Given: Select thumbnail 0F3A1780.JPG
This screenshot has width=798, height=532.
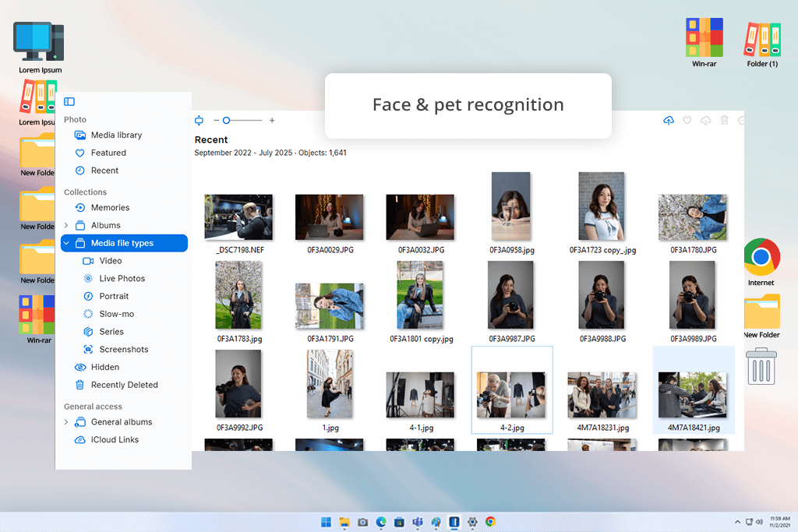Looking at the screenshot, I should point(693,217).
